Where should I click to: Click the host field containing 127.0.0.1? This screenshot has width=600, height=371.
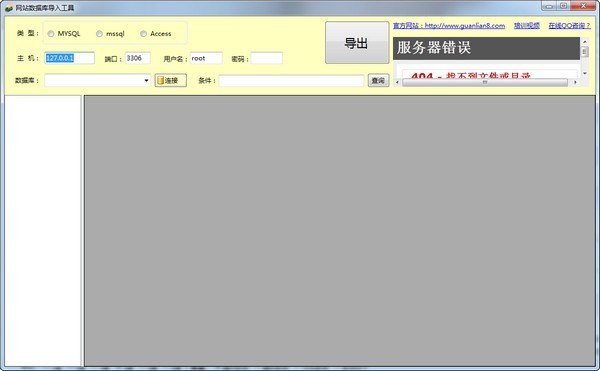coord(69,58)
